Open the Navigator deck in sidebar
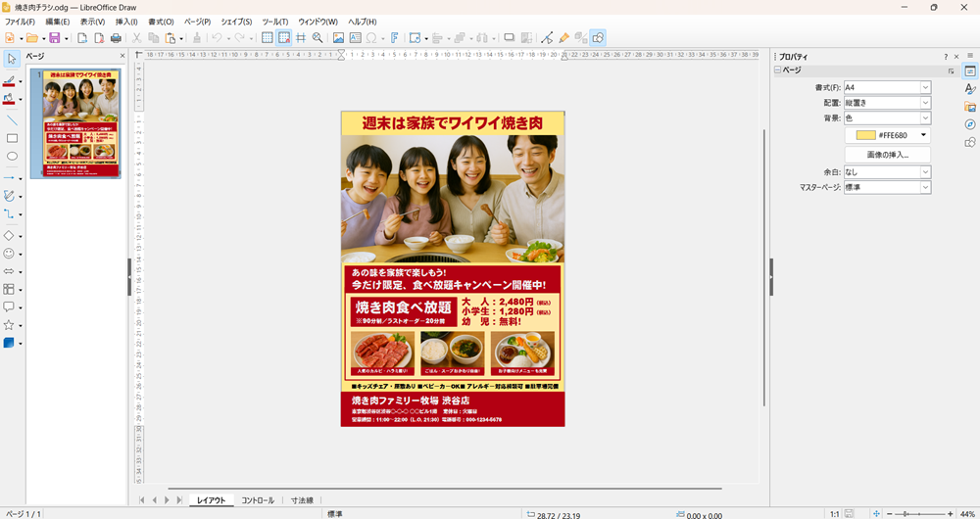 coord(970,124)
